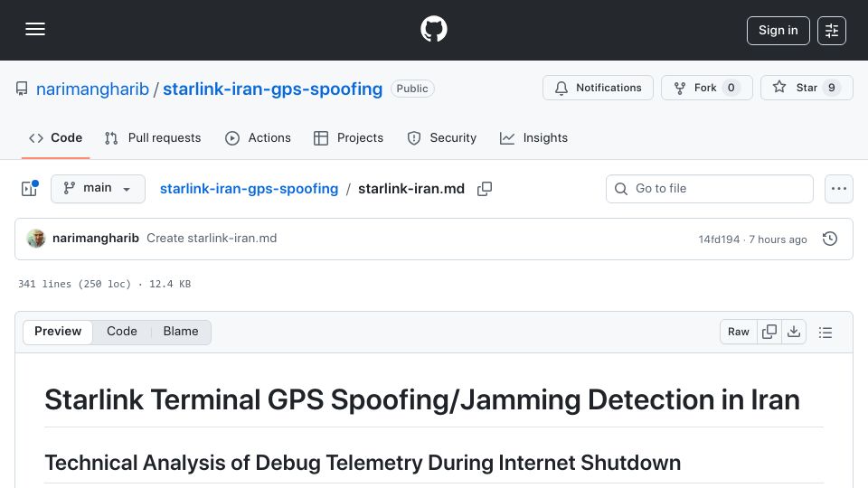
Task: Open starlink-iran-gps-spoofing repository title link
Action: [x=272, y=89]
